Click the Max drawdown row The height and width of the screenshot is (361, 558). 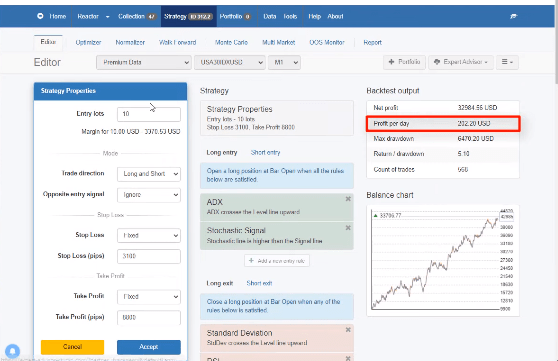coord(443,139)
